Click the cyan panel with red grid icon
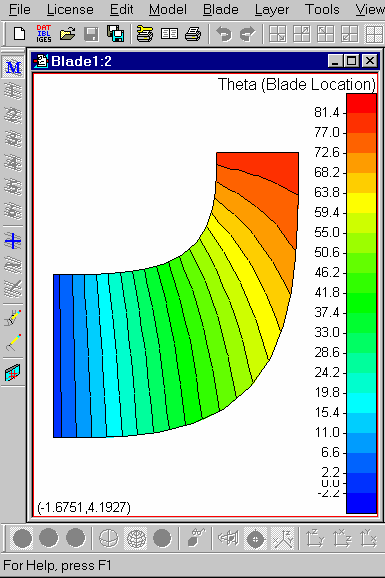Screen dimensions: 385x578 [13, 373]
